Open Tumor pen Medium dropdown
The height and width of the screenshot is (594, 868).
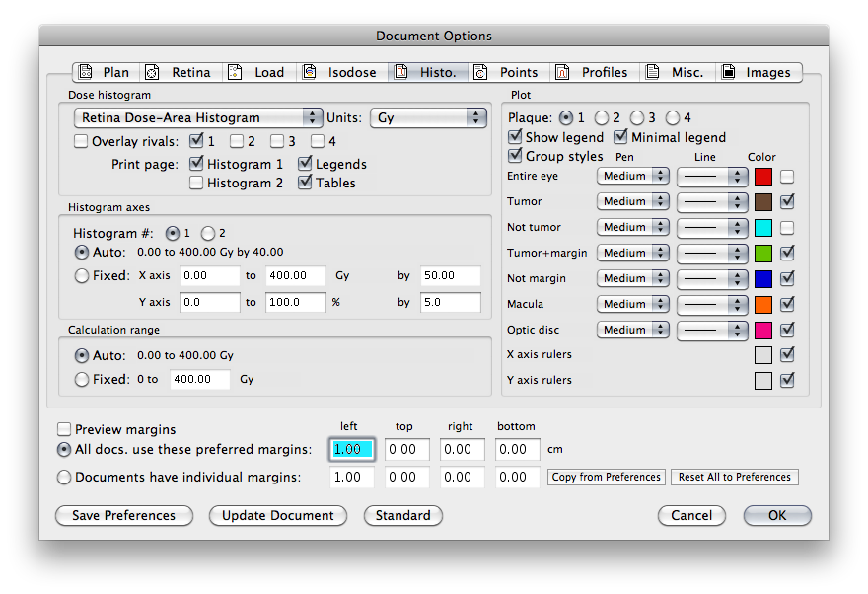[632, 201]
